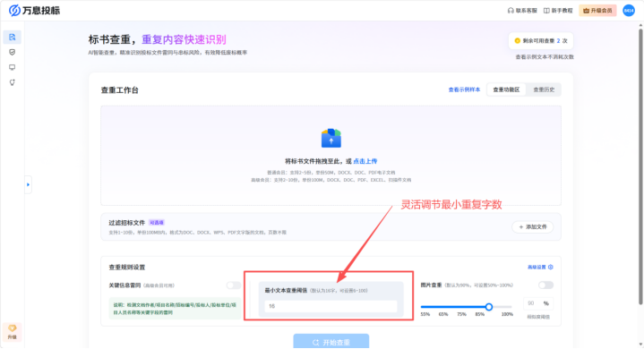Toggle the 图片查重 switch

(x=545, y=285)
